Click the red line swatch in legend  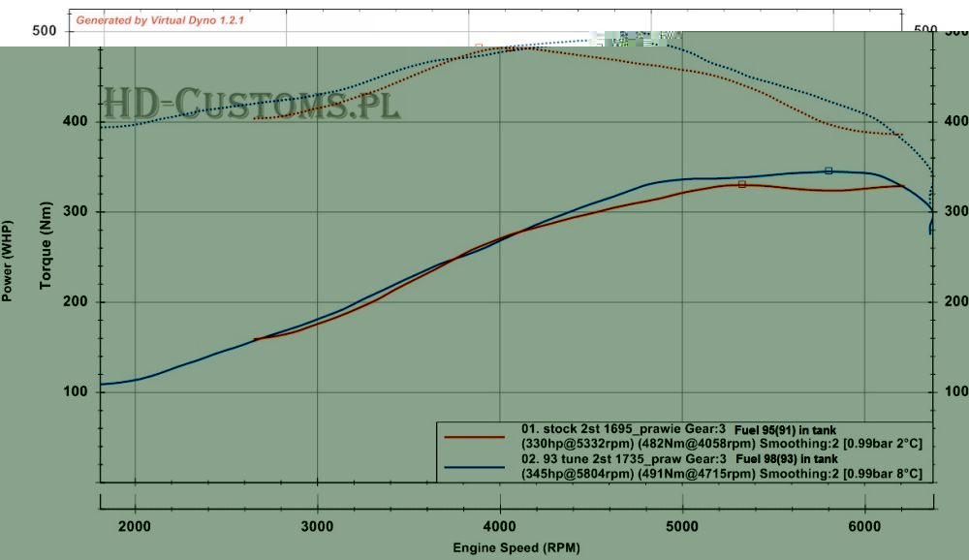point(475,437)
